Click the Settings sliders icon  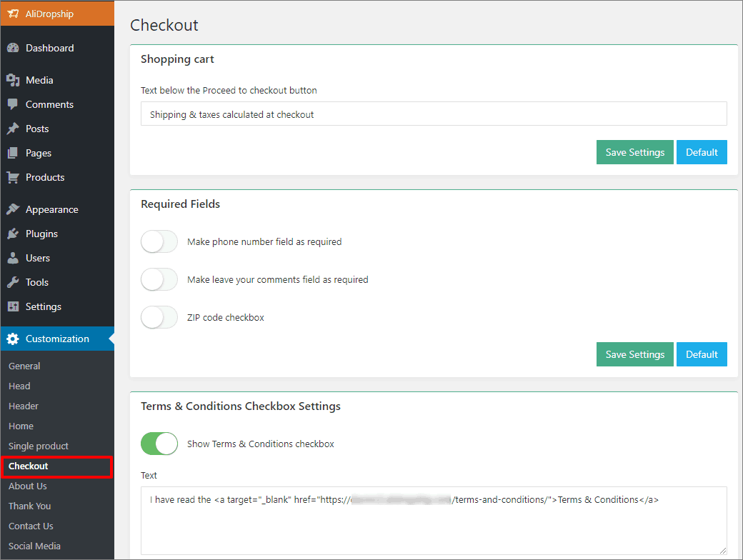(13, 306)
